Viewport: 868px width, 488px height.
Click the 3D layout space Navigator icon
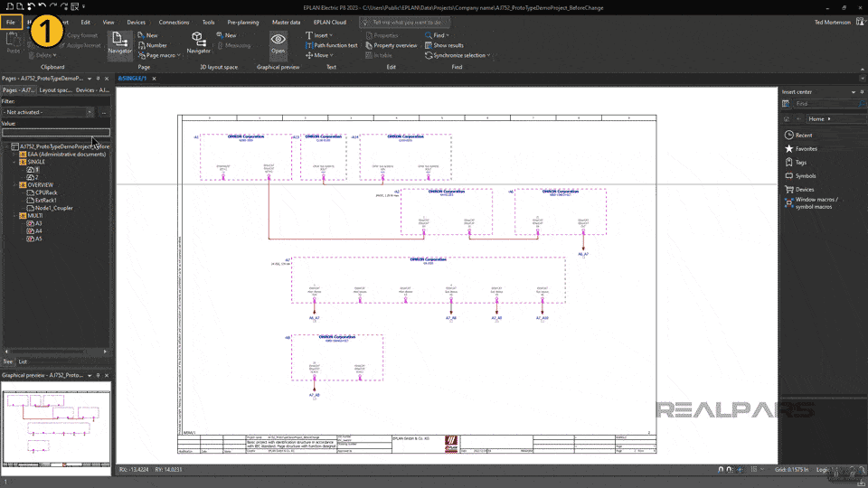click(198, 43)
